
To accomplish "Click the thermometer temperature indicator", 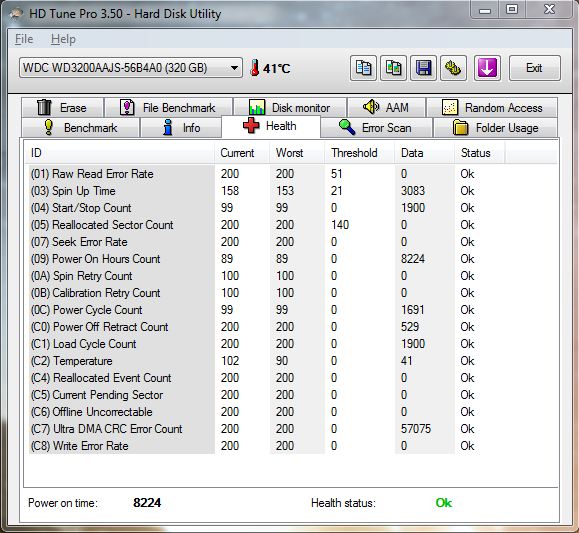I will point(270,68).
